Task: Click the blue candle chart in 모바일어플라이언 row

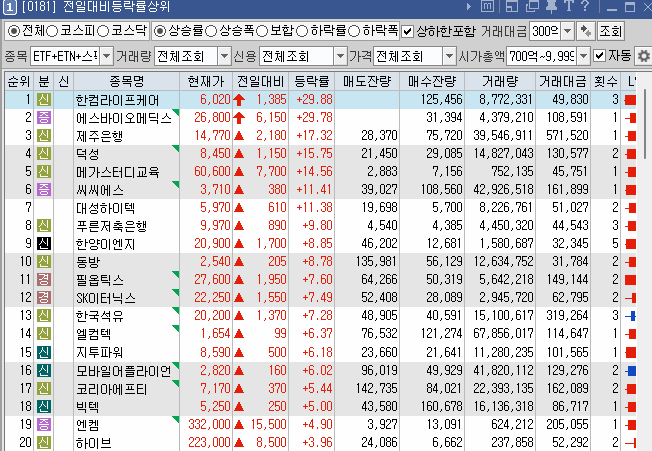Action: click(631, 370)
